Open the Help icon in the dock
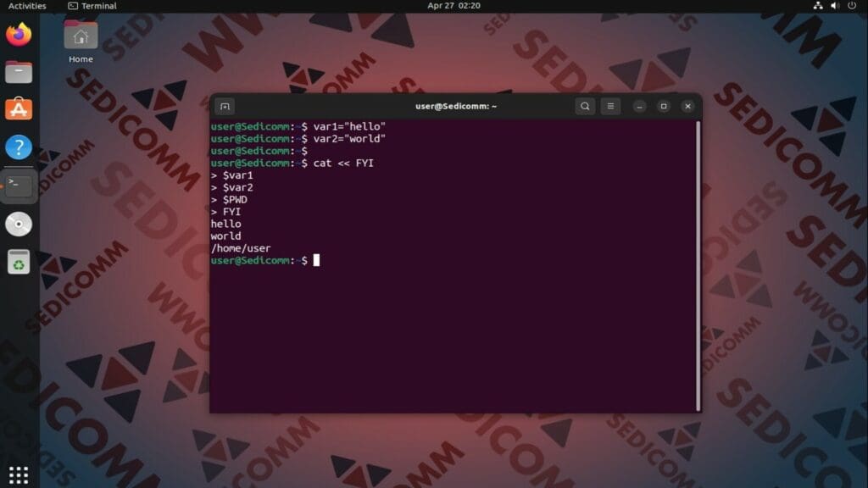Viewport: 868px width, 488px height. [x=19, y=147]
